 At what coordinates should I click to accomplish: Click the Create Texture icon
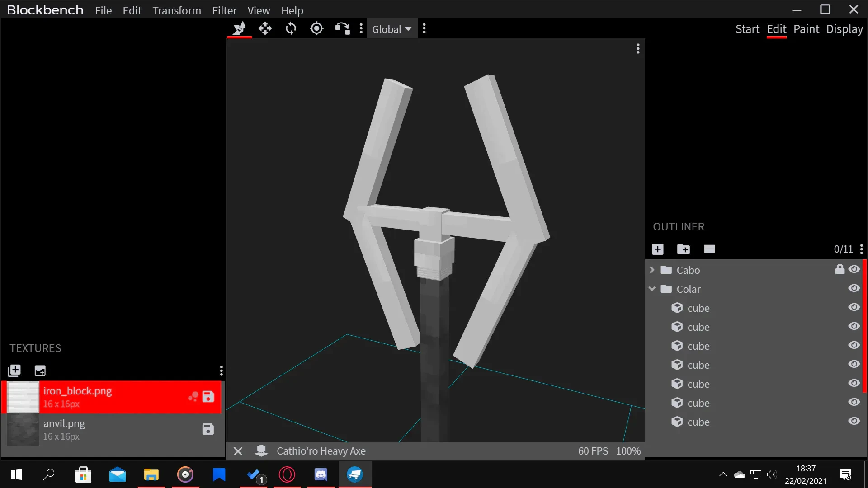coord(40,371)
